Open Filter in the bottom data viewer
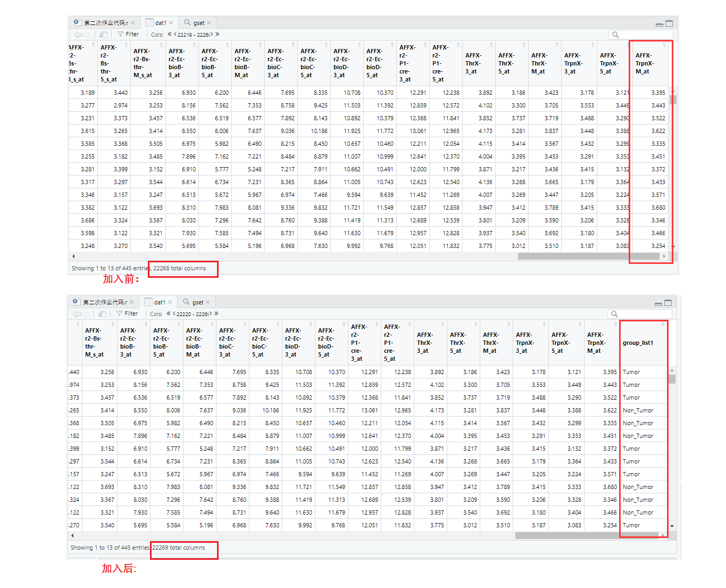Screen dimensions: 726x588 click(x=127, y=313)
